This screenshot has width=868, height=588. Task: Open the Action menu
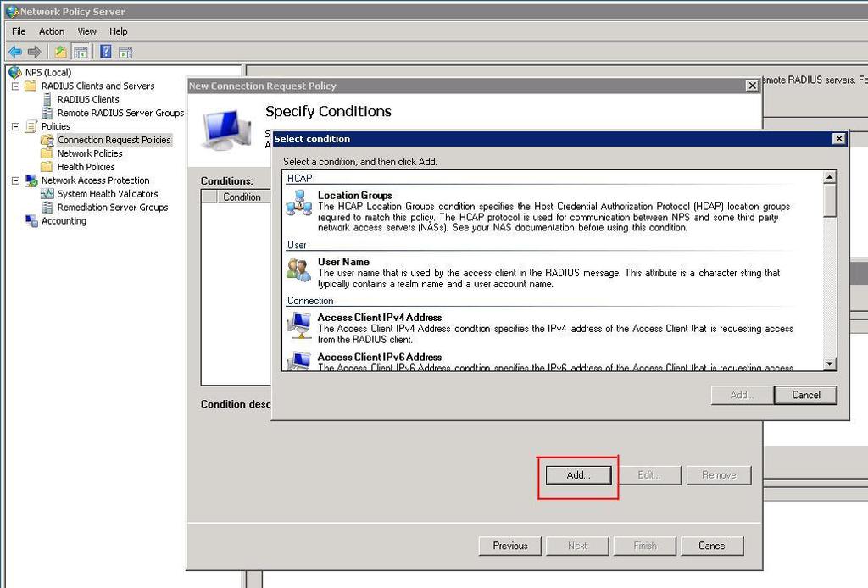[x=52, y=31]
